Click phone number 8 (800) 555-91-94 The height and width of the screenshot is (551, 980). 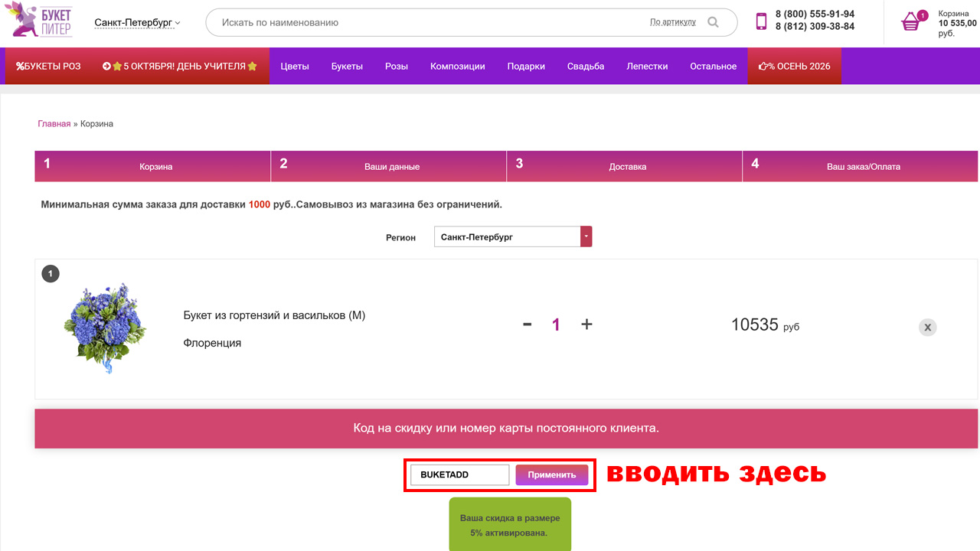click(815, 14)
